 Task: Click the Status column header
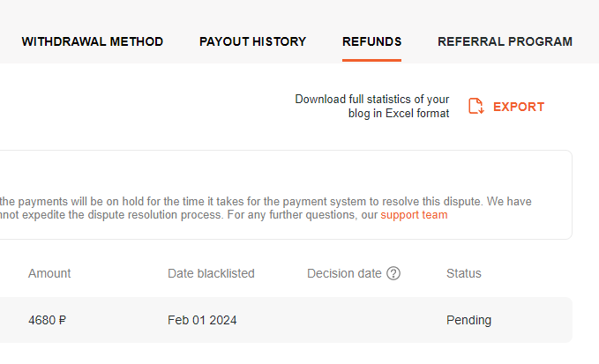pos(464,273)
